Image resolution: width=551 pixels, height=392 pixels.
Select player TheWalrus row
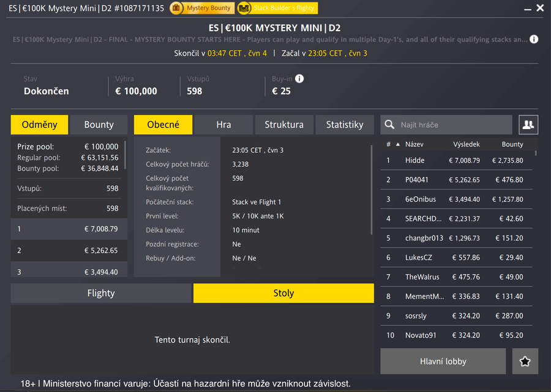(x=456, y=277)
